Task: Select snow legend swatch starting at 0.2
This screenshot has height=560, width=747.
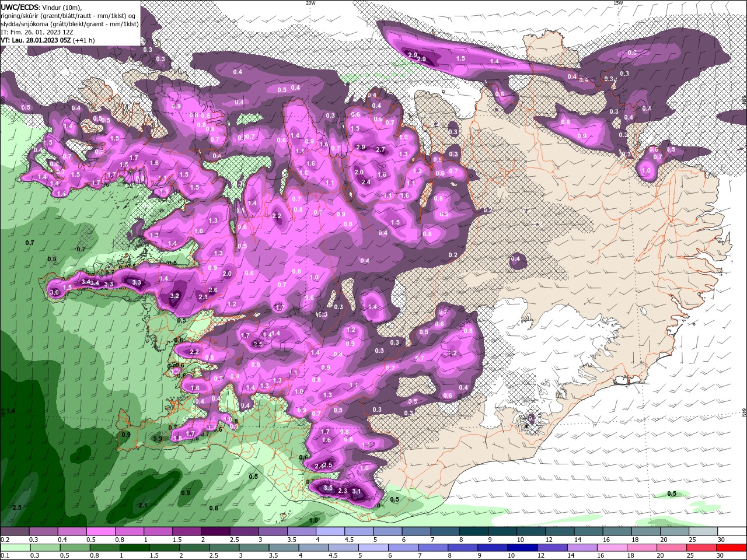Action: 15,531
